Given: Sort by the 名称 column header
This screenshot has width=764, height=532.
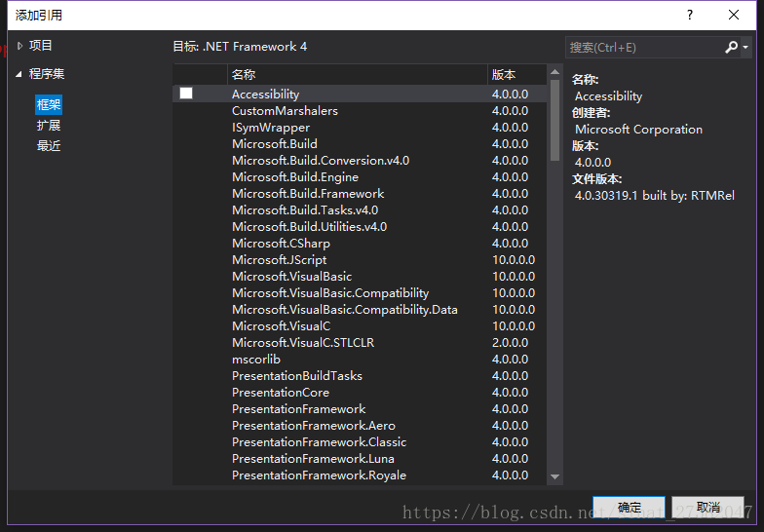Looking at the screenshot, I should coord(357,74).
